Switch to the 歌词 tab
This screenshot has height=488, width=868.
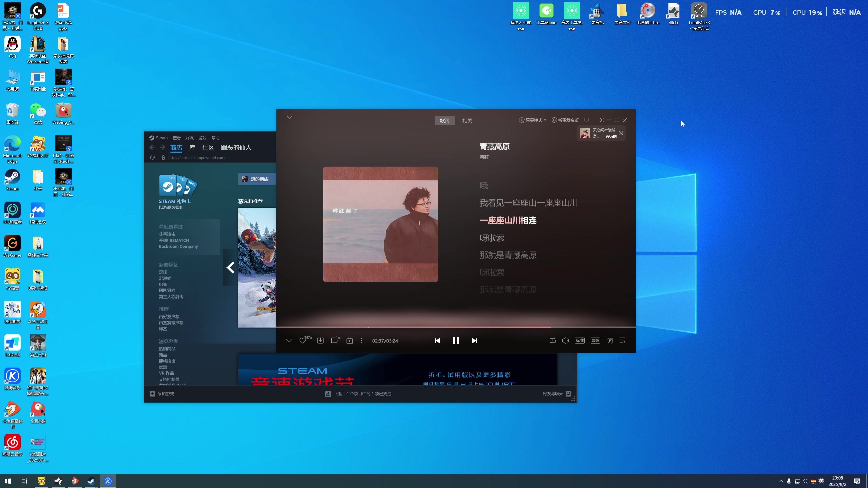tap(445, 121)
